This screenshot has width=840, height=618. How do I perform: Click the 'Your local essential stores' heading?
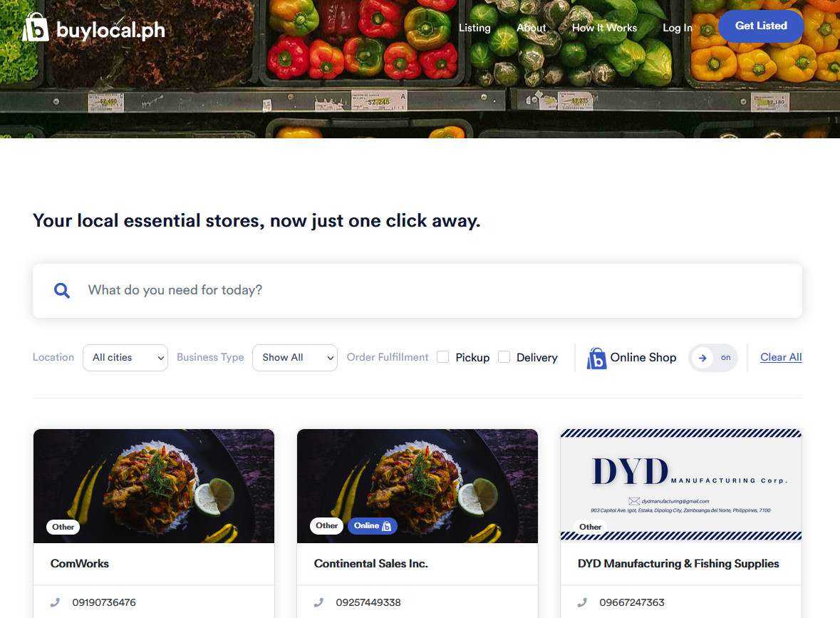[x=256, y=221]
